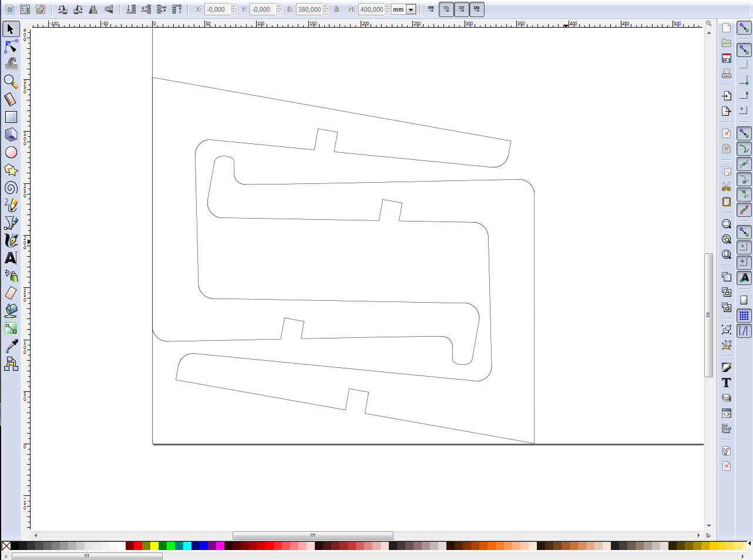753x560 pixels.
Task: Activate the Zoom magnifier tool
Action: coord(11,82)
